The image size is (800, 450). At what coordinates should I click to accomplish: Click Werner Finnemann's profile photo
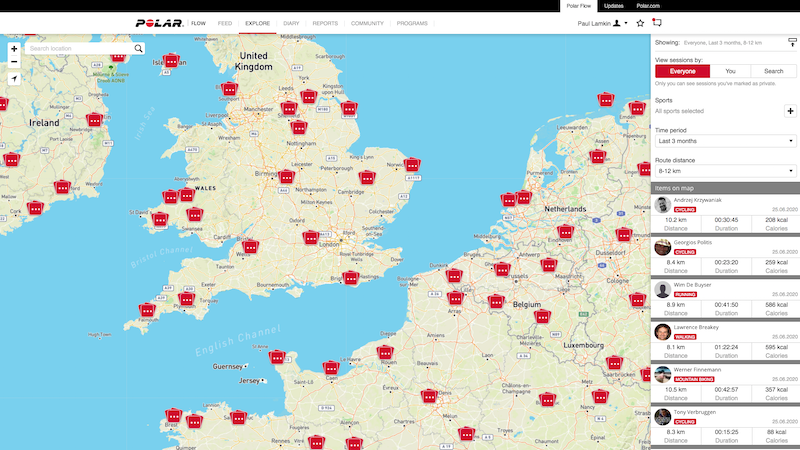(x=663, y=374)
